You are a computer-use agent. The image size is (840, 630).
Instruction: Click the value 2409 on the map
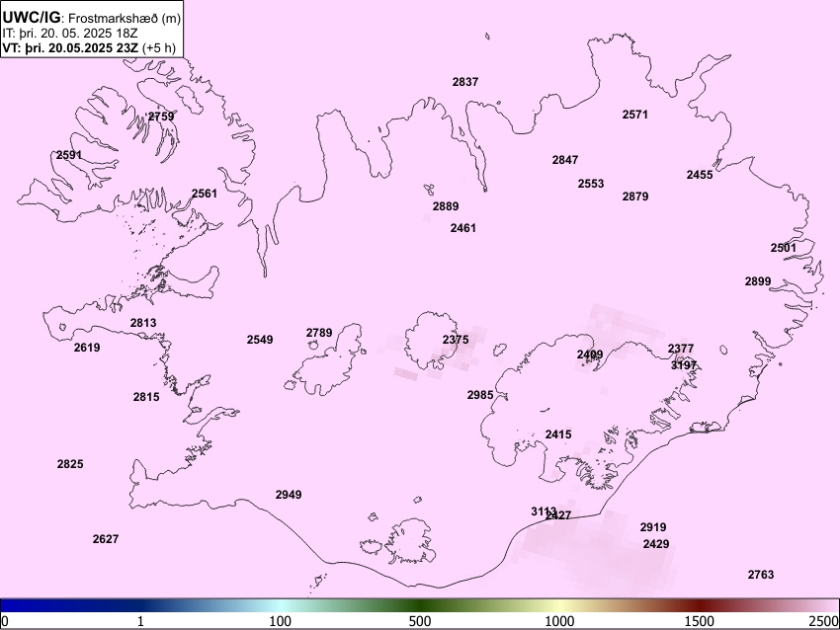pos(590,354)
